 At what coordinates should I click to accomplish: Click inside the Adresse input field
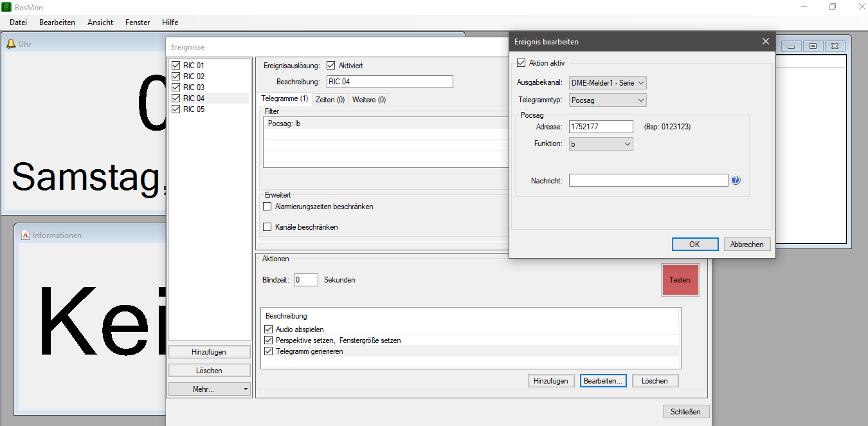[x=601, y=126]
